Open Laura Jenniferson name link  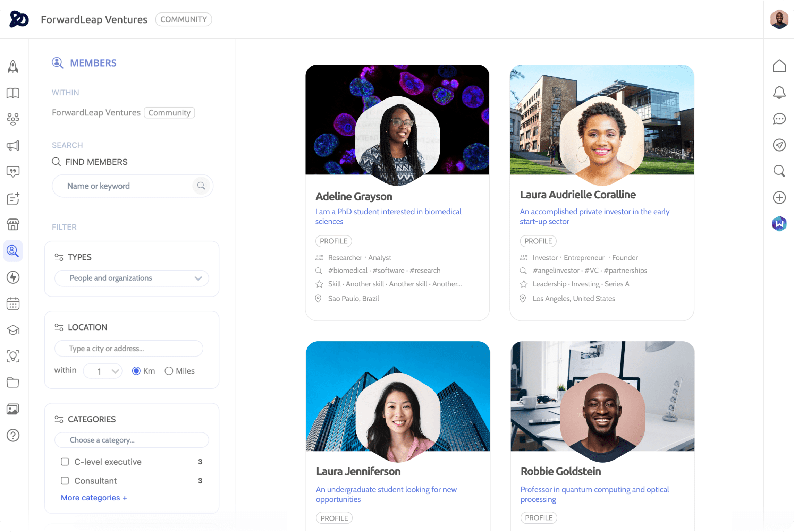point(358,471)
